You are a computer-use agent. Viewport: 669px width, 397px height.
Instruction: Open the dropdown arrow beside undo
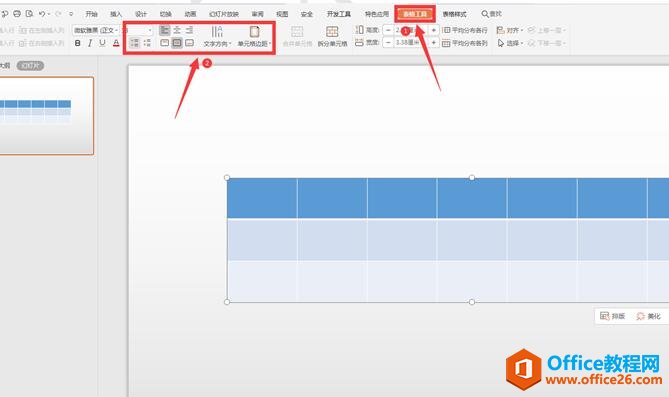[49, 14]
